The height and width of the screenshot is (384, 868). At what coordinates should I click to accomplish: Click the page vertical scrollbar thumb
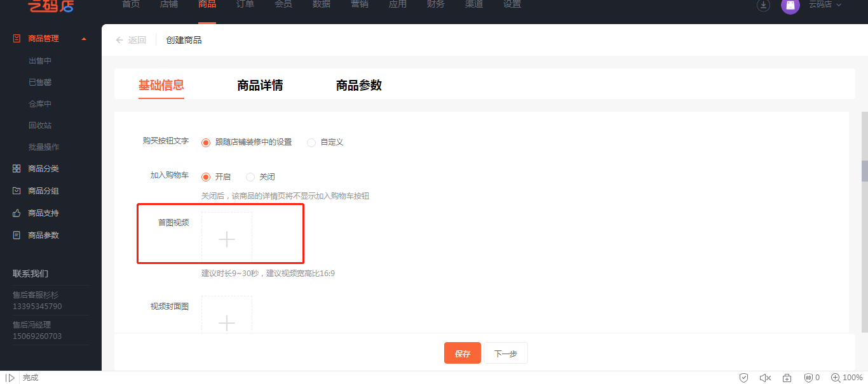tap(864, 171)
